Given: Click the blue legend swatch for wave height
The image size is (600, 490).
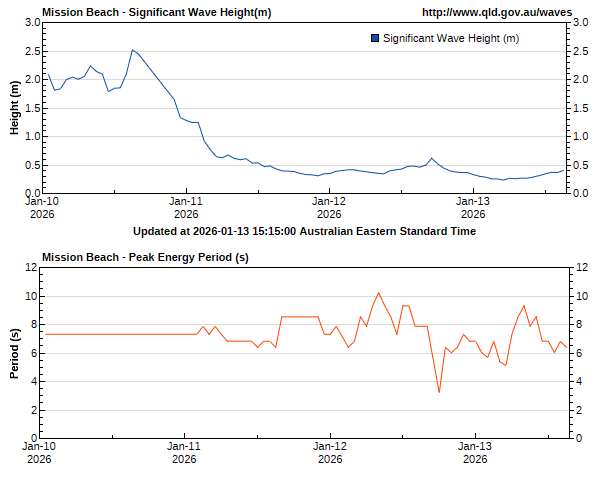Looking at the screenshot, I should coord(374,38).
